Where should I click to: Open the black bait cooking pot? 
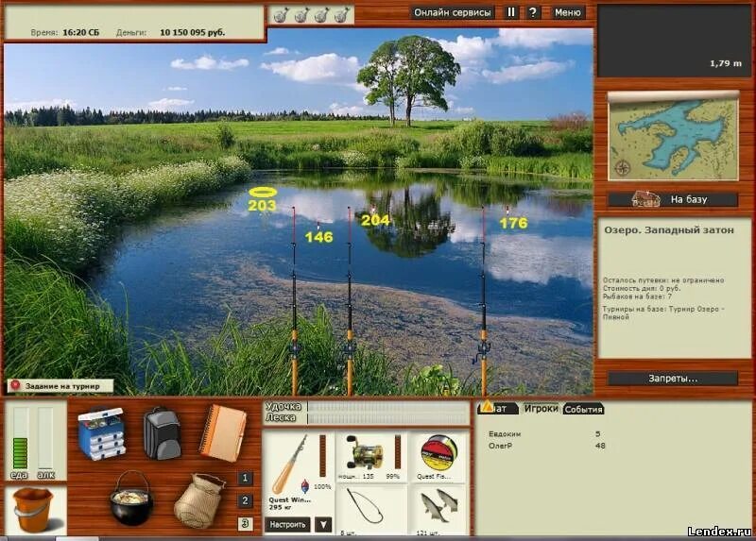pos(130,499)
